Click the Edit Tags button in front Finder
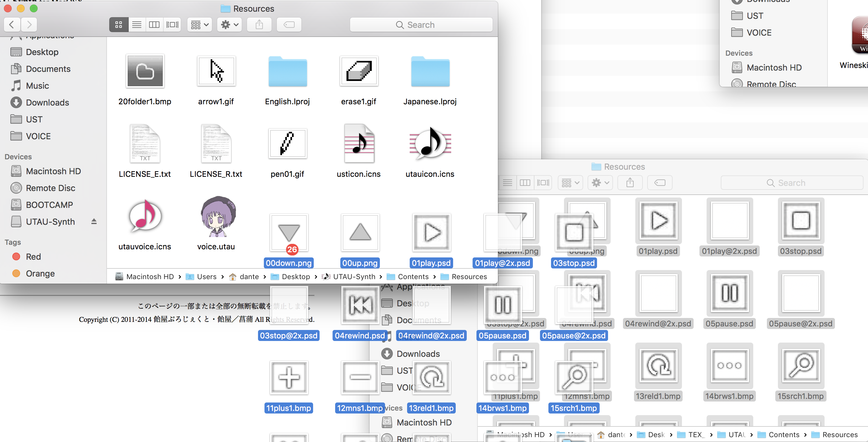 click(x=289, y=25)
